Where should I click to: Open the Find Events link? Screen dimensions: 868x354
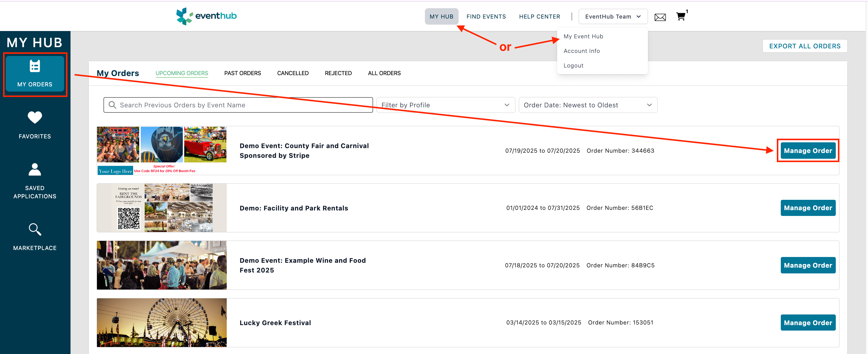[x=486, y=16]
